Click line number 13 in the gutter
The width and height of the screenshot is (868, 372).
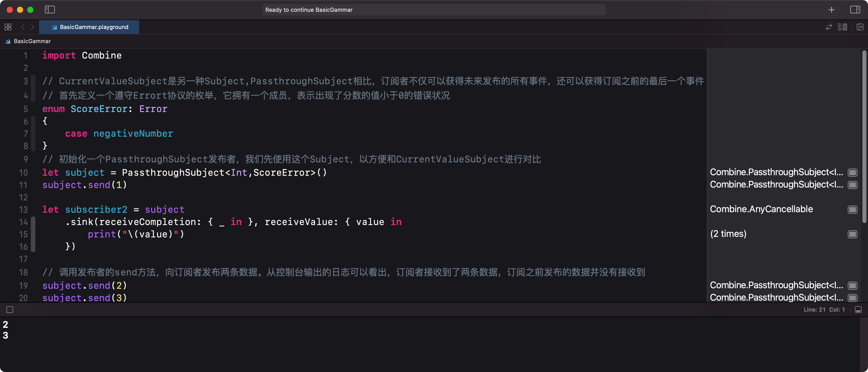point(23,209)
